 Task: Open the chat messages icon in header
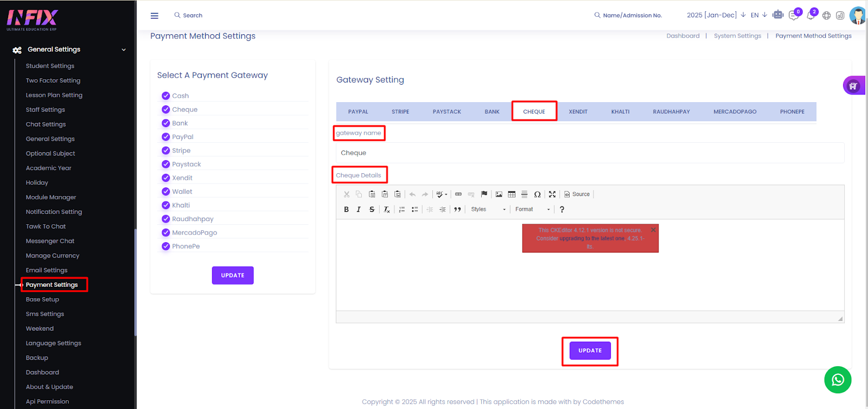(x=794, y=16)
